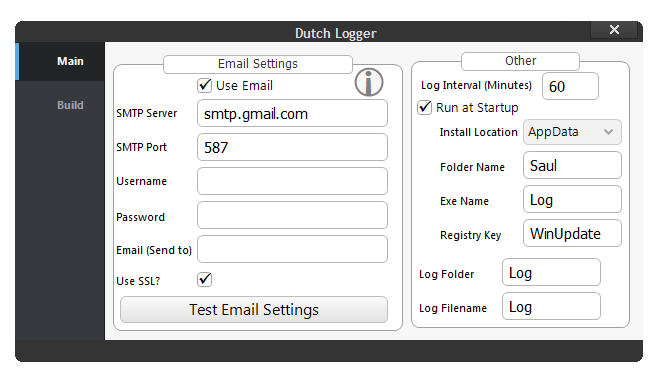657x385 pixels.
Task: Click the Log Interval minutes field
Action: click(570, 86)
